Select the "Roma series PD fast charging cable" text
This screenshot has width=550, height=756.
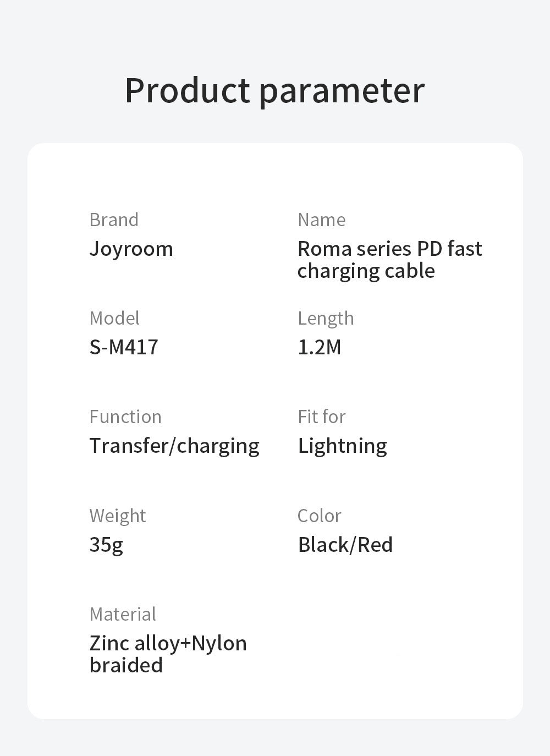pos(389,260)
